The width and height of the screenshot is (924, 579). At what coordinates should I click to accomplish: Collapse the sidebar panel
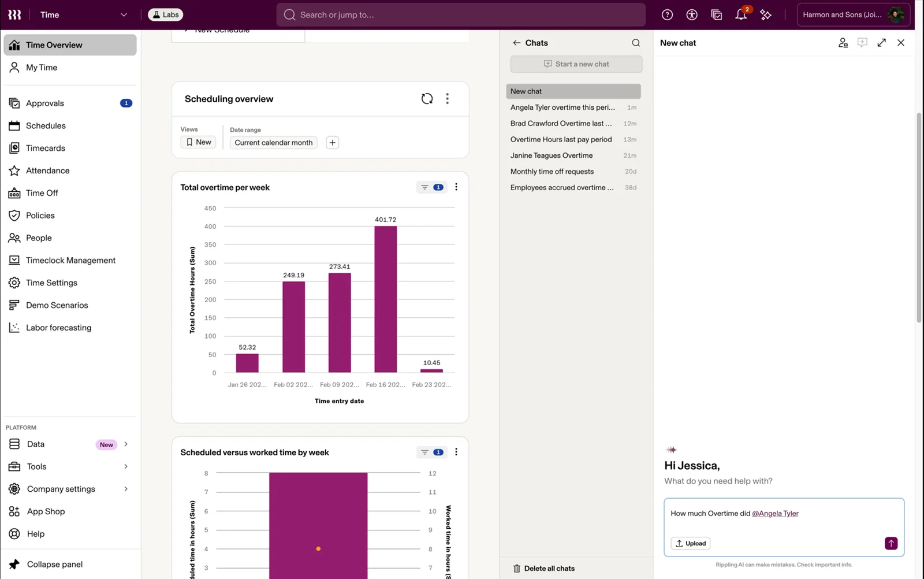(69, 565)
